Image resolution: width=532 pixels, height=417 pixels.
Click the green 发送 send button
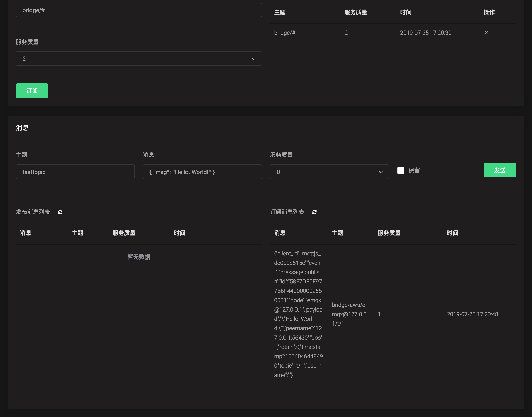[500, 170]
